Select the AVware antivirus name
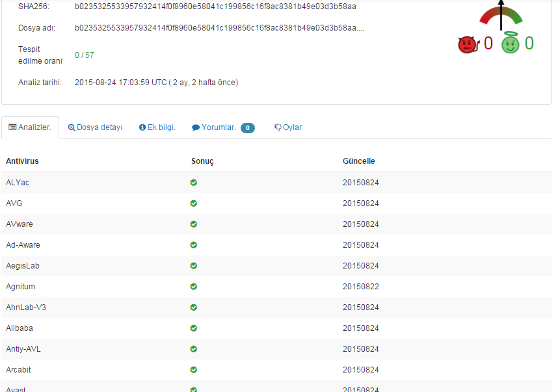 pos(20,224)
